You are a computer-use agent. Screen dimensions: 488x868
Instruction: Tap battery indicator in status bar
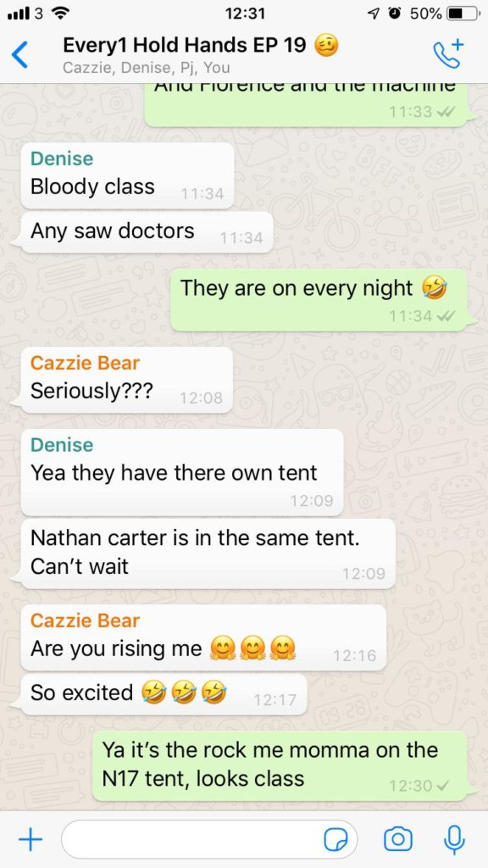463,14
